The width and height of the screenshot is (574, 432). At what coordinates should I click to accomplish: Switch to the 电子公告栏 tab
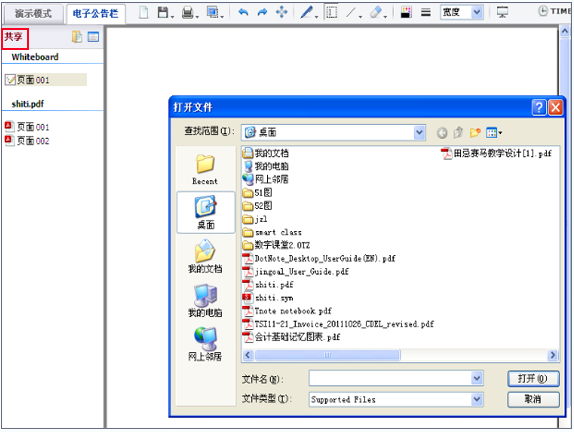pyautogui.click(x=96, y=14)
